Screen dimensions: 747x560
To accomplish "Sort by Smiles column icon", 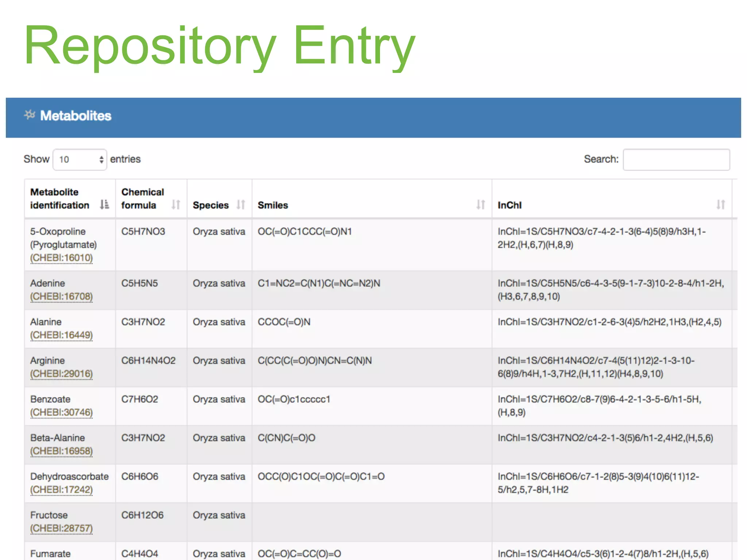I will [x=480, y=205].
